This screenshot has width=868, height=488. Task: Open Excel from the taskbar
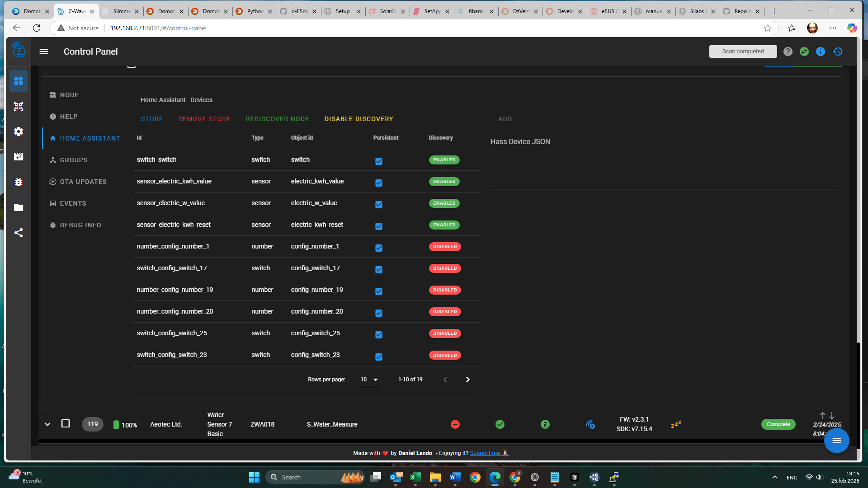(x=415, y=477)
